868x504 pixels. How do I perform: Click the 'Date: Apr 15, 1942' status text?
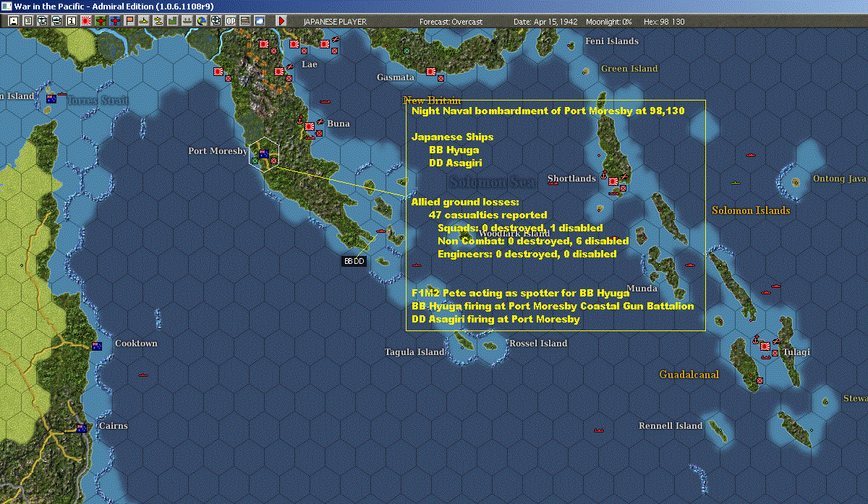point(545,22)
